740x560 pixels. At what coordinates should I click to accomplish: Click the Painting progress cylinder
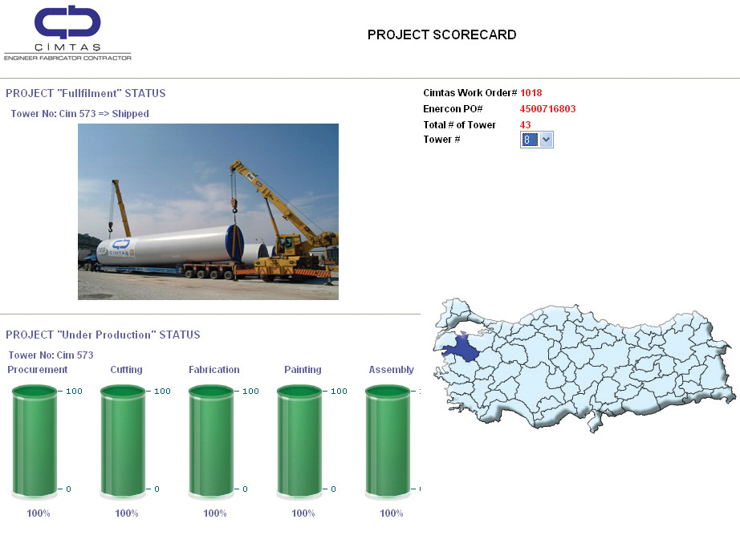tap(299, 441)
